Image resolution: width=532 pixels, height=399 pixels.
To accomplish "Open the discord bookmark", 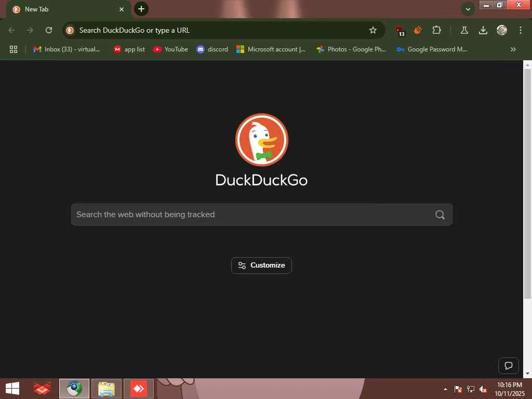I will 212,49.
